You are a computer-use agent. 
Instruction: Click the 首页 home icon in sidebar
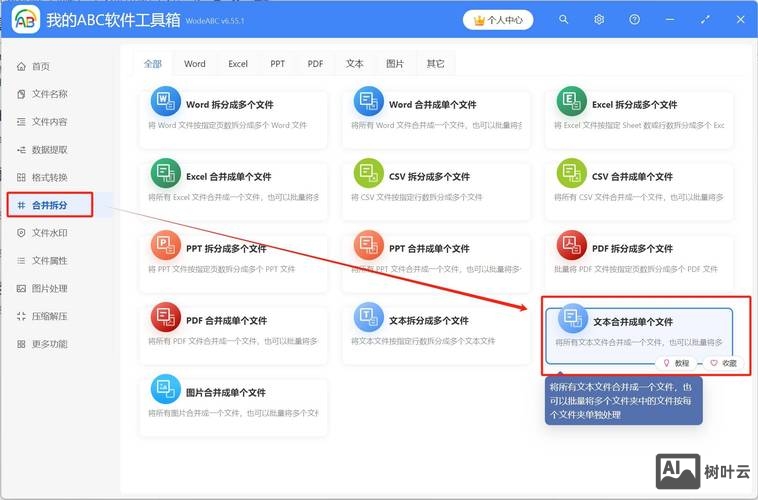click(x=21, y=66)
